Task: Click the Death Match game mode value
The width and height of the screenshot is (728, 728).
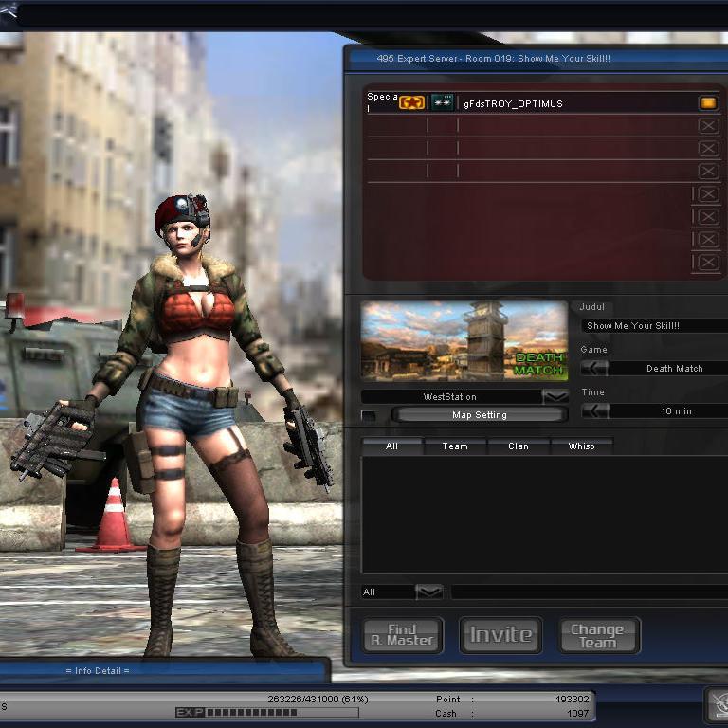Action: tap(674, 368)
